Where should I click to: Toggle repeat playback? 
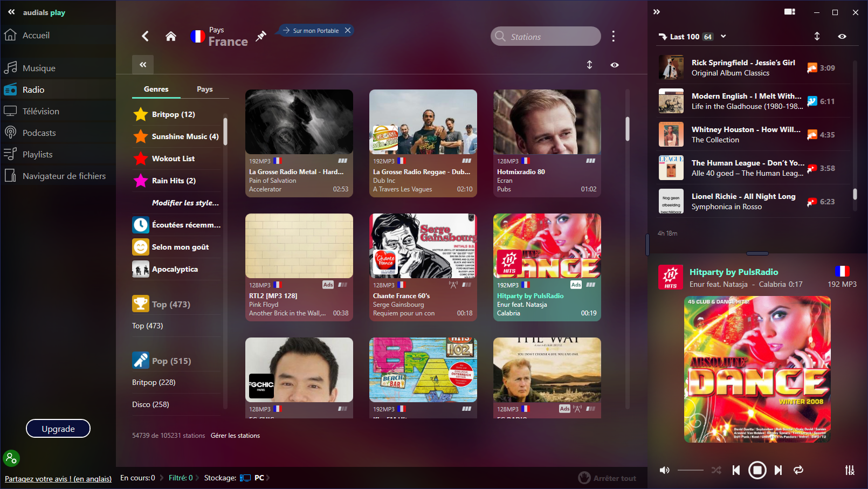pos(798,470)
